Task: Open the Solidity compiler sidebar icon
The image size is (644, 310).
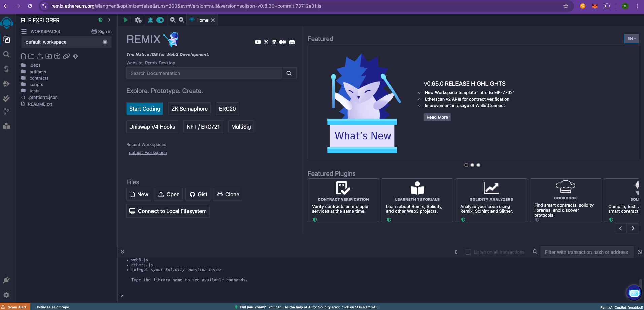Action: pos(6,69)
